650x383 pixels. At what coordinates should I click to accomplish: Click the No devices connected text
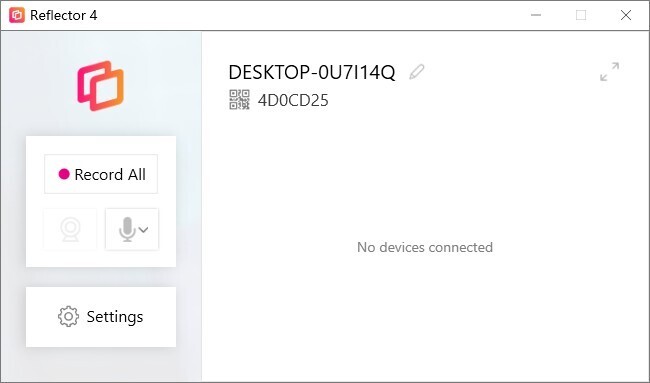point(425,247)
